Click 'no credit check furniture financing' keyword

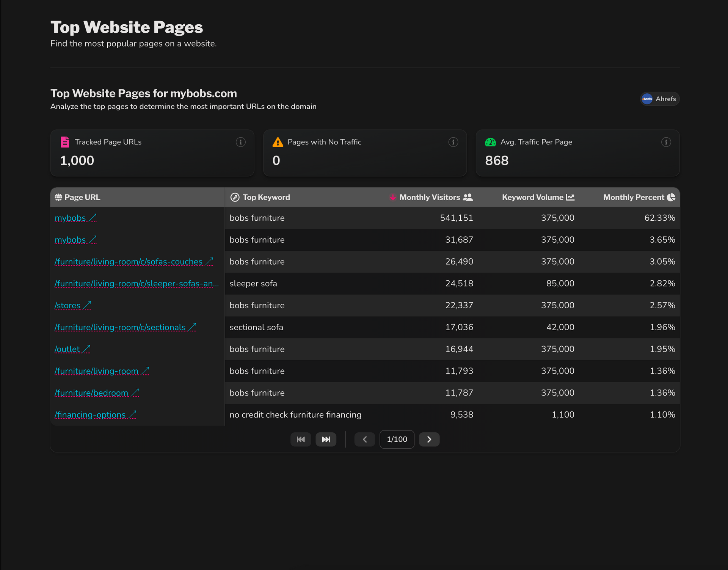pos(295,415)
